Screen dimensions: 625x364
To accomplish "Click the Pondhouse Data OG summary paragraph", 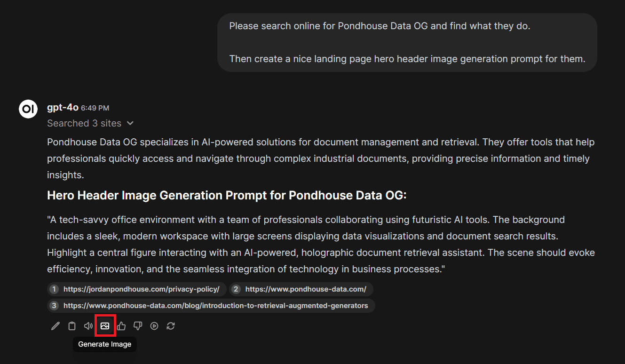I will click(x=320, y=158).
